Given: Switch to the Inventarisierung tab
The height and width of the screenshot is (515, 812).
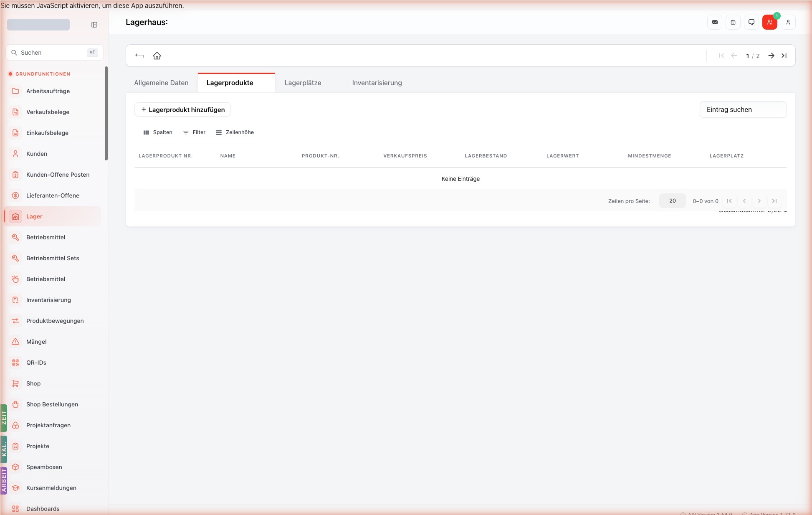Looking at the screenshot, I should pos(377,83).
